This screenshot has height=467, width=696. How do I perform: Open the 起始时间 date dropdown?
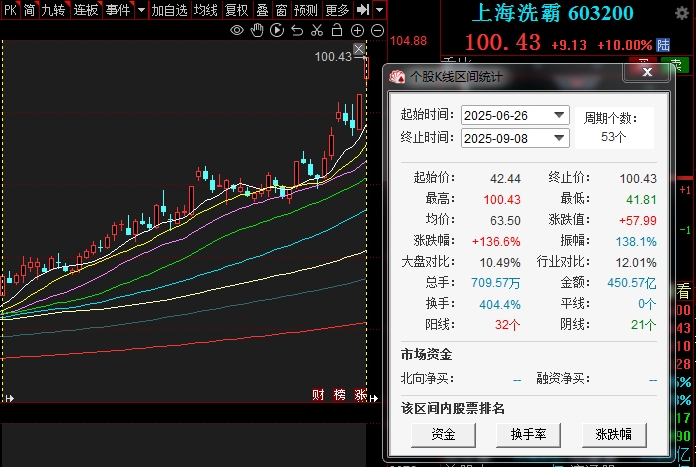[x=558, y=115]
